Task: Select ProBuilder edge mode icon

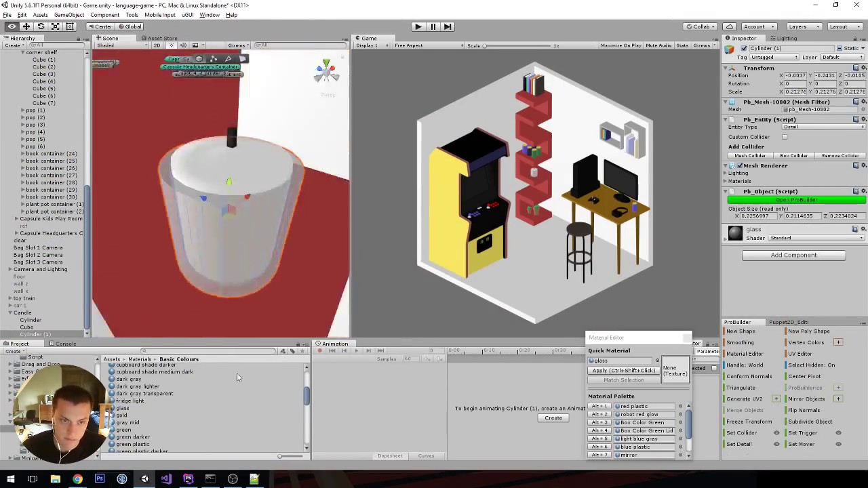Action: tap(228, 59)
